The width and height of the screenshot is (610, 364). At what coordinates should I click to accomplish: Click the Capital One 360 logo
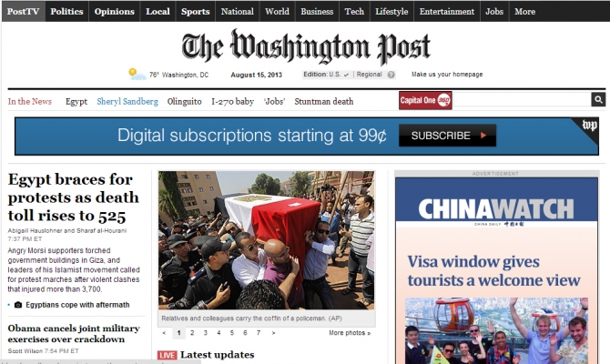425,100
